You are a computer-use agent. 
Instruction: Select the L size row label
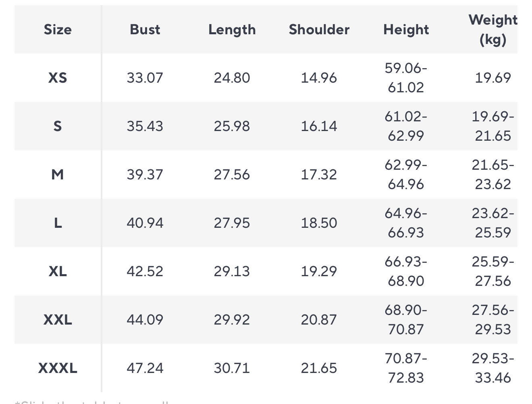pyautogui.click(x=58, y=223)
